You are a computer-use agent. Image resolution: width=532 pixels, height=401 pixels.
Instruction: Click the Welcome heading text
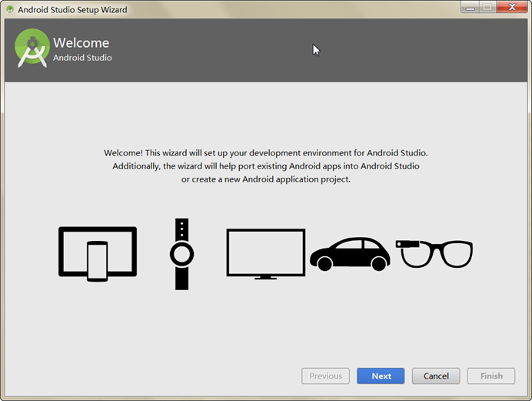click(x=81, y=43)
